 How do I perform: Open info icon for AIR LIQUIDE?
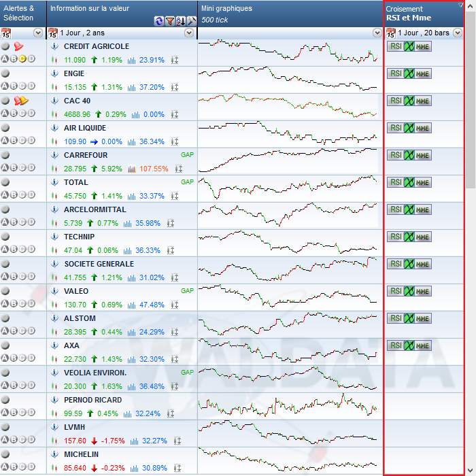[x=54, y=128]
